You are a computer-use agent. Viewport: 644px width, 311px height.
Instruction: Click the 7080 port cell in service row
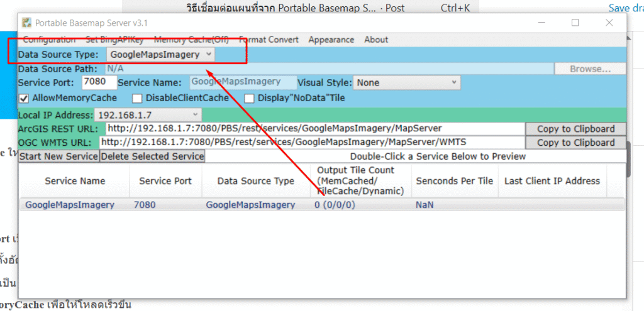pyautogui.click(x=145, y=205)
